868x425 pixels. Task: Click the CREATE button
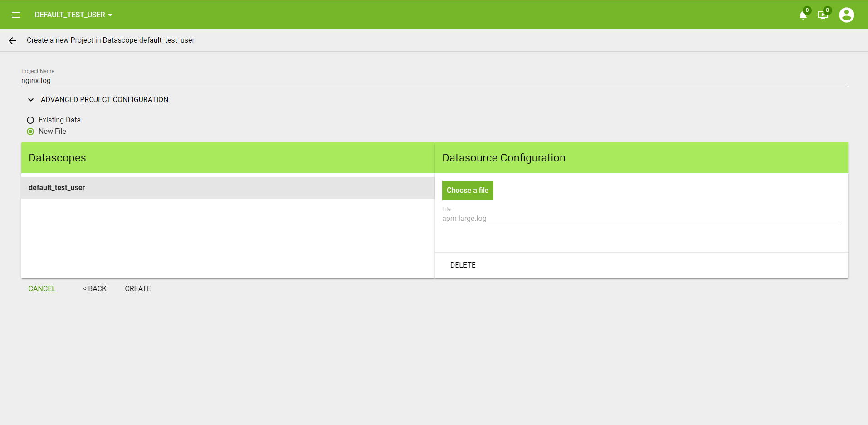click(138, 289)
